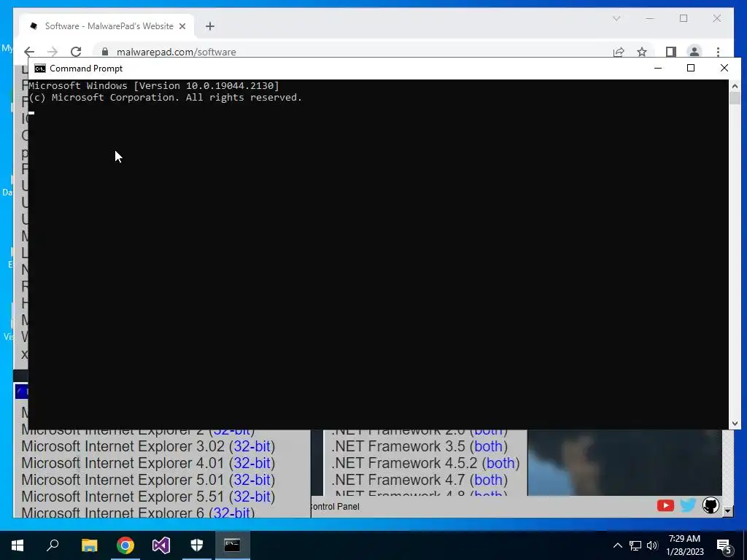Switch to Google Chrome on the taskbar

tap(125, 545)
